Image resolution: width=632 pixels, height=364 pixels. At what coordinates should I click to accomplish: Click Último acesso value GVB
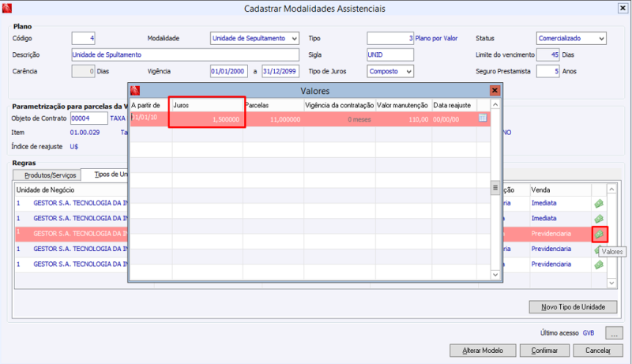589,333
